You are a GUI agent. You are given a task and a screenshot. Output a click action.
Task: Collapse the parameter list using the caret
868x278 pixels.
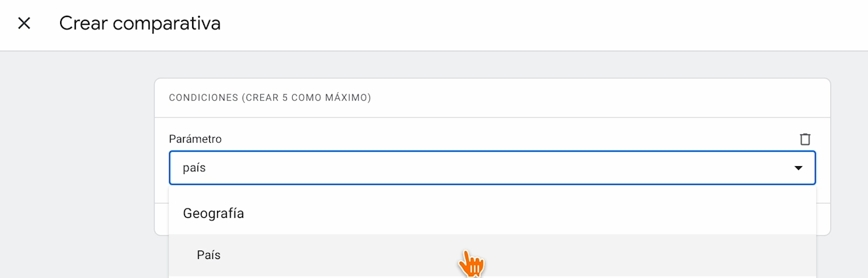(x=798, y=168)
